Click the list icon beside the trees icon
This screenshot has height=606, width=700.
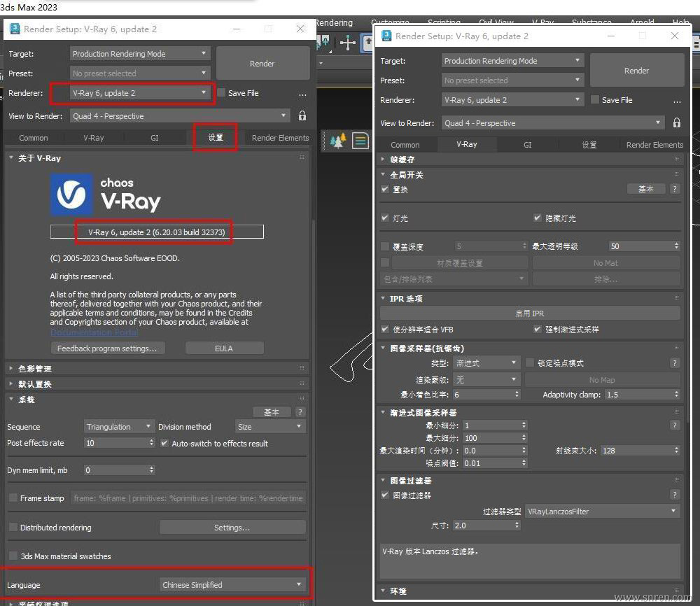(360, 141)
